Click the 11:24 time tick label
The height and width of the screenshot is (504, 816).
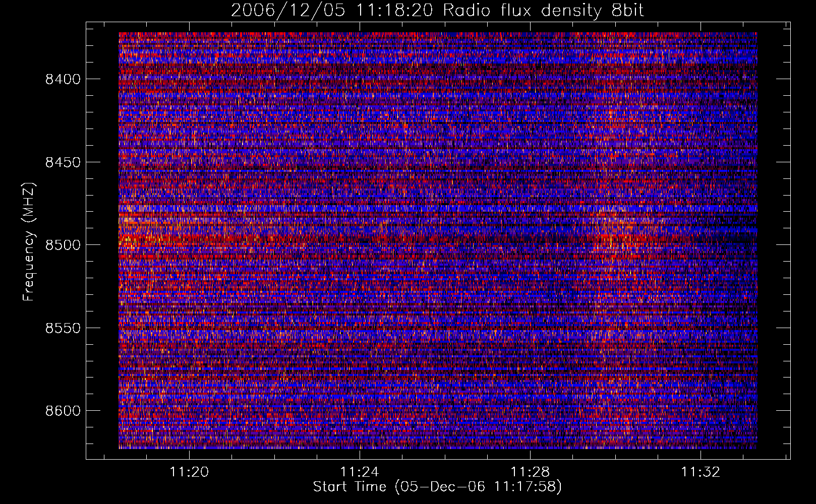coord(360,472)
